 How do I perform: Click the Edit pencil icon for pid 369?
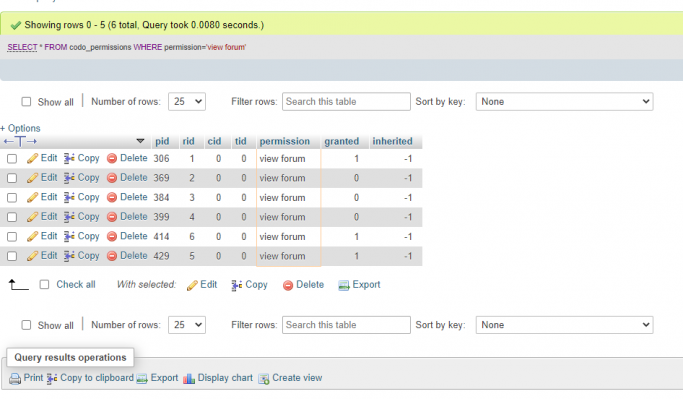pos(32,178)
